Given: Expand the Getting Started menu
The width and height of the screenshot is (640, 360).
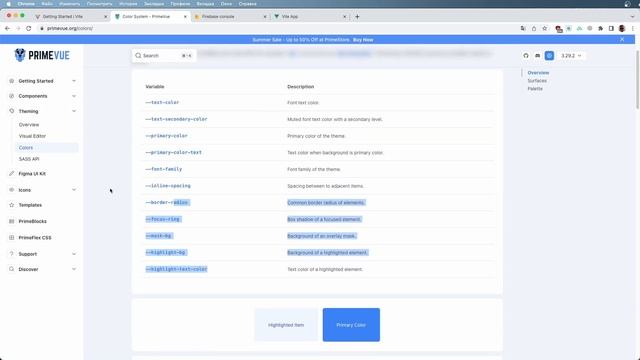Looking at the screenshot, I should (x=42, y=81).
